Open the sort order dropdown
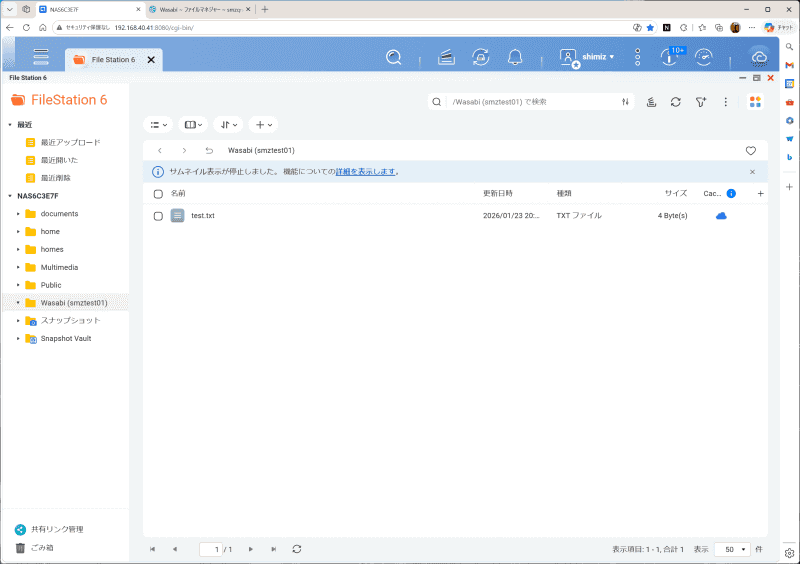This screenshot has width=800, height=564. tap(229, 125)
